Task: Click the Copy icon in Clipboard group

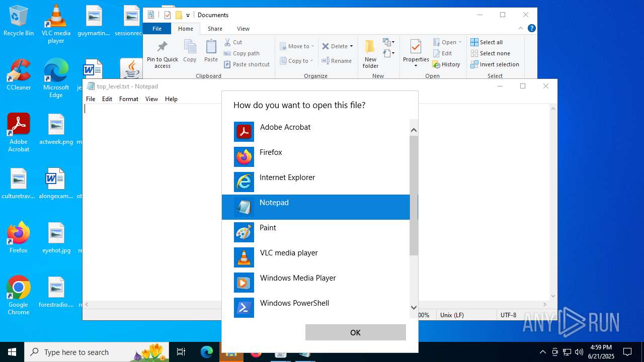Action: coord(190,51)
